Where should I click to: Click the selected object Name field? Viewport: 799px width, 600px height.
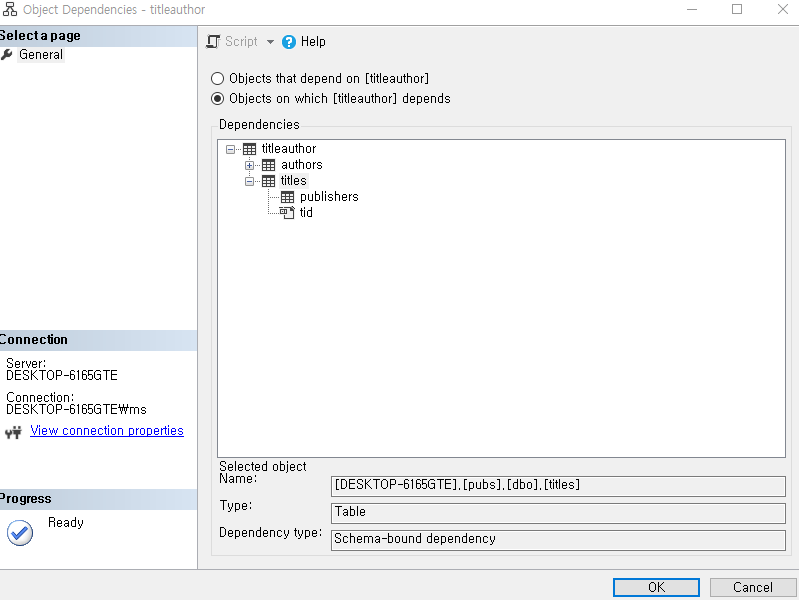[x=558, y=486]
